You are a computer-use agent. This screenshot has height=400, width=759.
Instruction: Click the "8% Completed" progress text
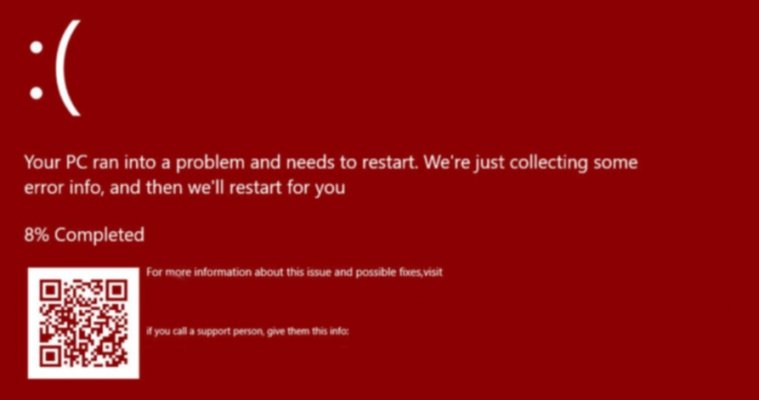84,235
